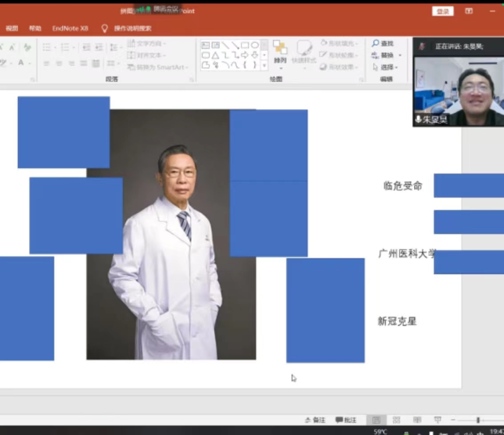Open the EndNote X8 tab
Viewport: 504px width, 435px height.
tap(70, 28)
